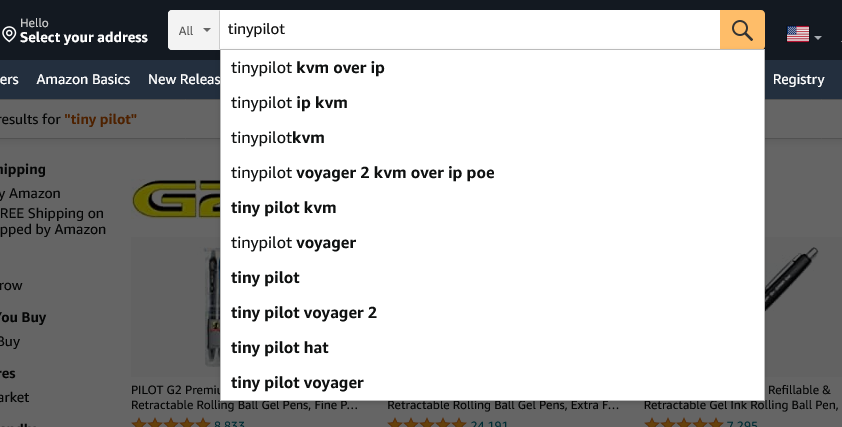
Task: Click the US flag language icon
Action: (x=798, y=34)
